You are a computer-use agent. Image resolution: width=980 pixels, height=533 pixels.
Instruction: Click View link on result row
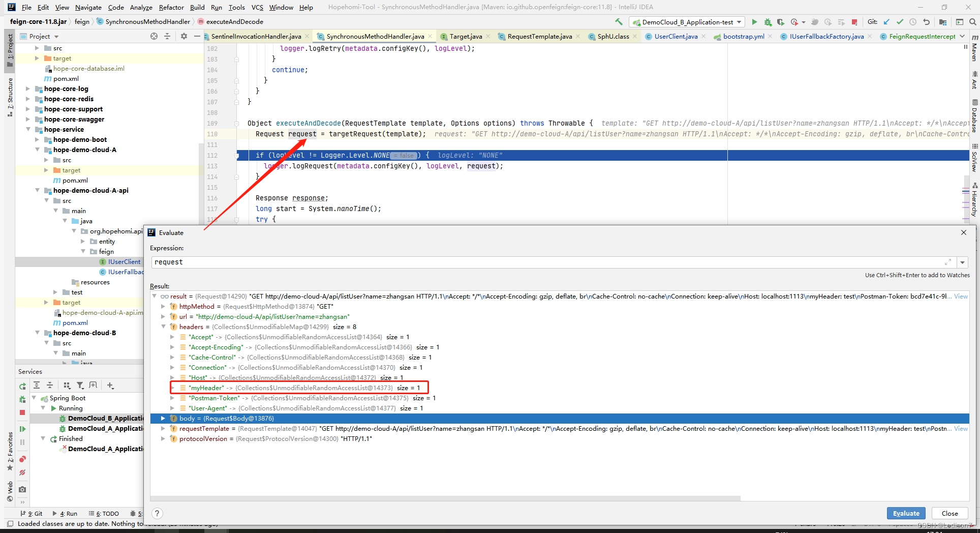pyautogui.click(x=961, y=296)
